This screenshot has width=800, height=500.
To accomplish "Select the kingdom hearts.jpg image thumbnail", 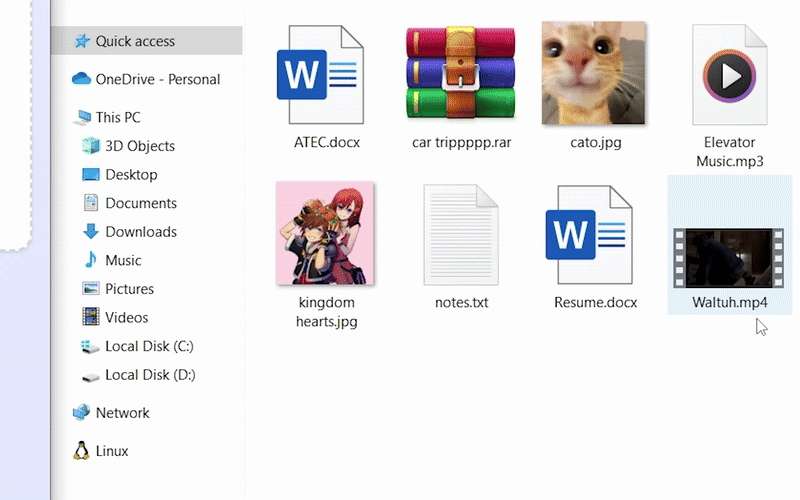I will 325,233.
